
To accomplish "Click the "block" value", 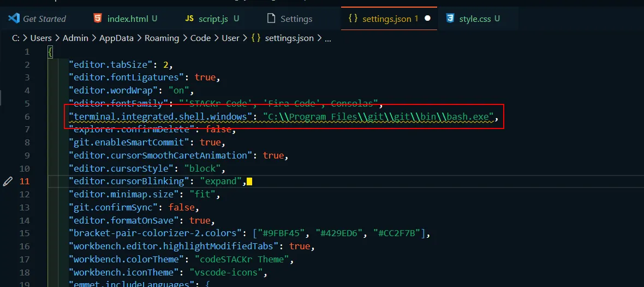I will click(x=202, y=168).
